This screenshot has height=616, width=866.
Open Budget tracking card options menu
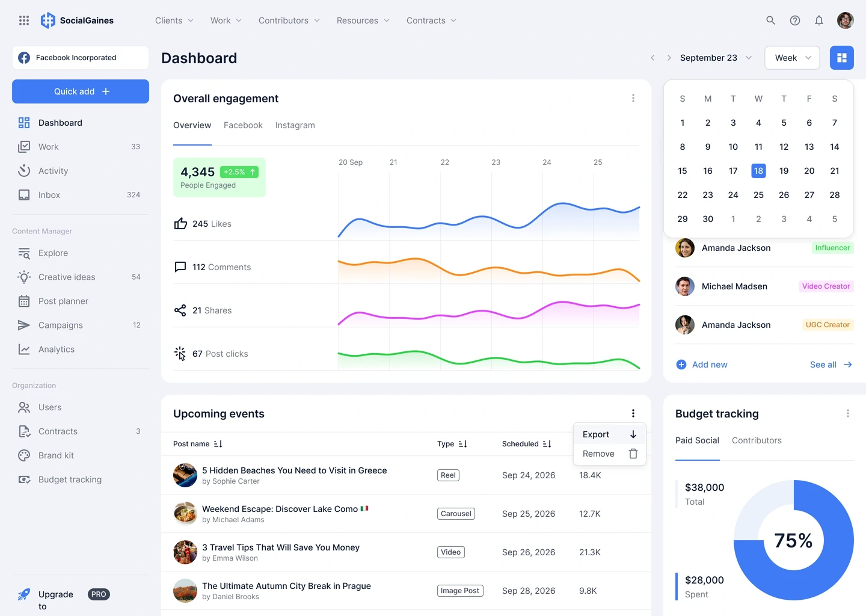coord(848,413)
